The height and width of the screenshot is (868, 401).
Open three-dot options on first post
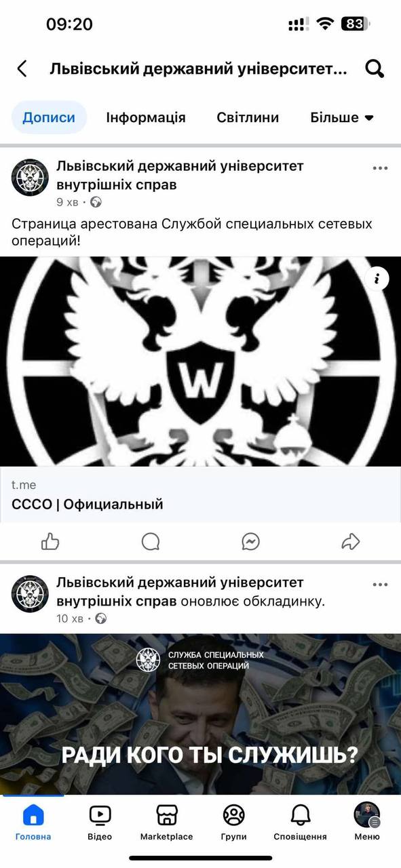(x=380, y=169)
